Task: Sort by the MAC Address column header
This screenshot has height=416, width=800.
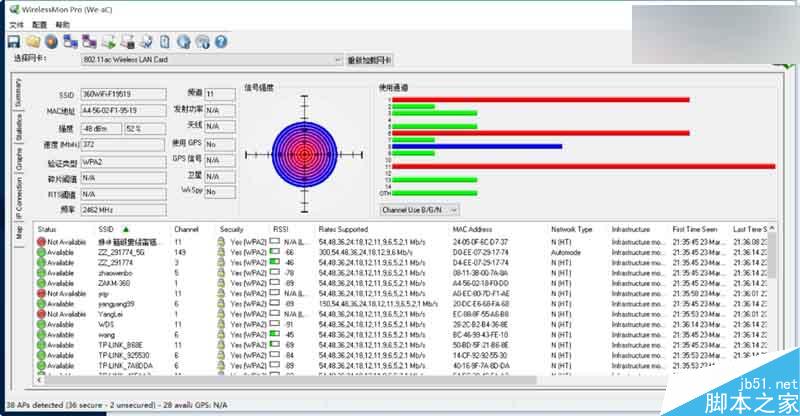Action: [472, 229]
